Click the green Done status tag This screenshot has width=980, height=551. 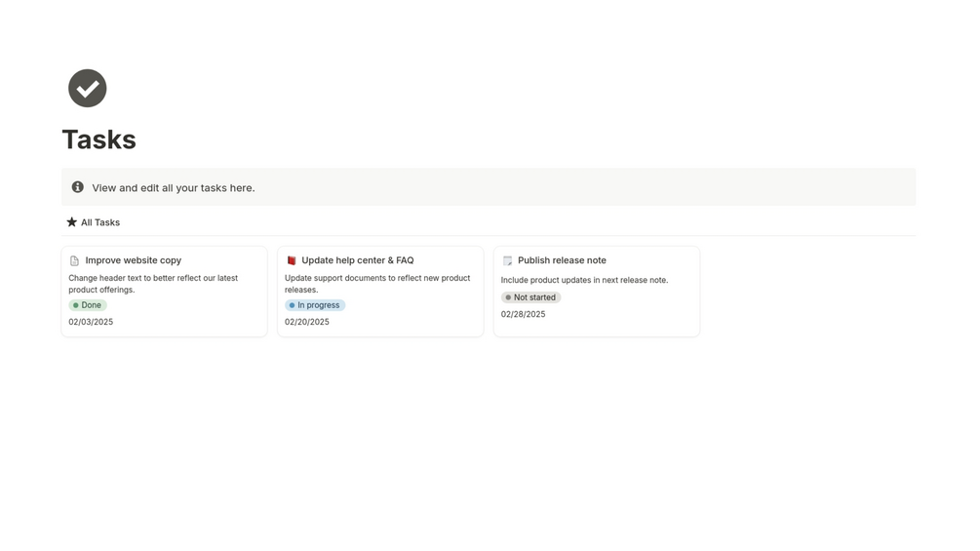[88, 305]
